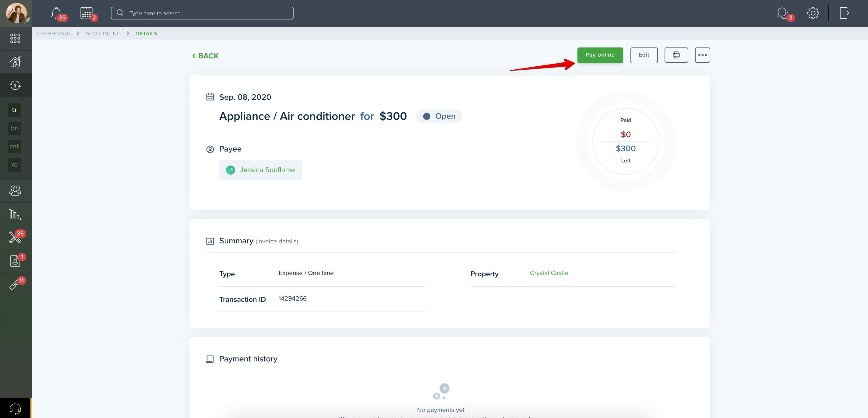
Task: Click the search magnifier icon
Action: pyautogui.click(x=120, y=13)
